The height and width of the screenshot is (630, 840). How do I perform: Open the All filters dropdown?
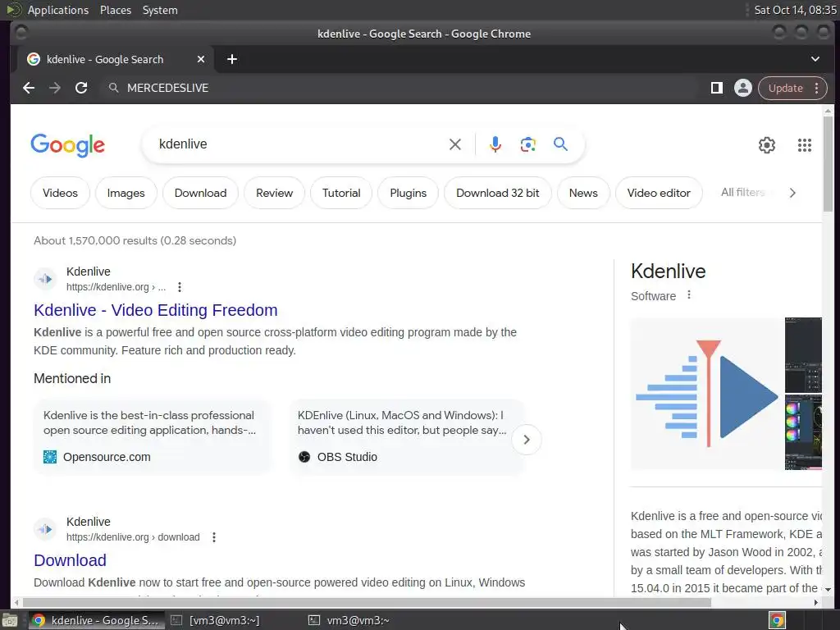[x=743, y=192]
